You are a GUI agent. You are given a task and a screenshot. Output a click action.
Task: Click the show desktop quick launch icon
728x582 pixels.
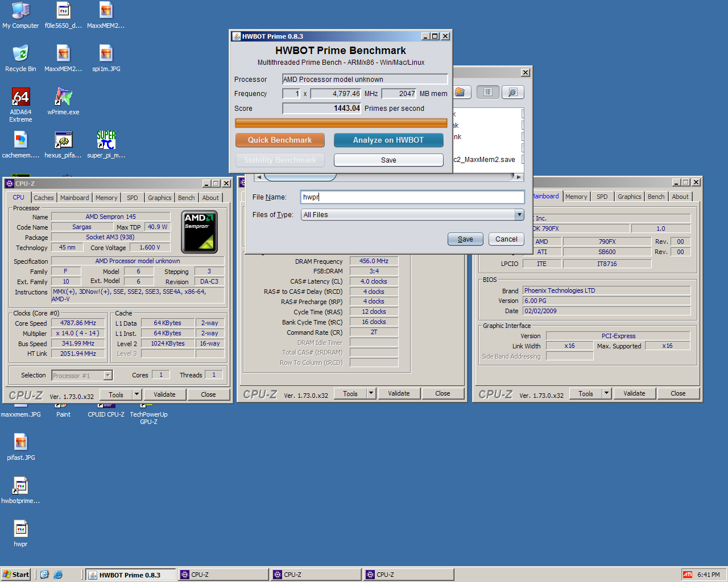tap(44, 575)
